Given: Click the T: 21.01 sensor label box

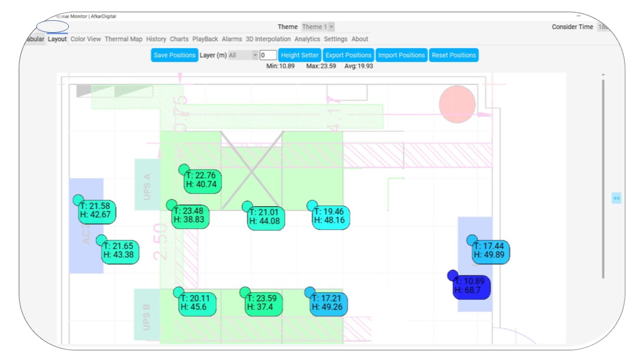Looking at the screenshot, I should (267, 217).
